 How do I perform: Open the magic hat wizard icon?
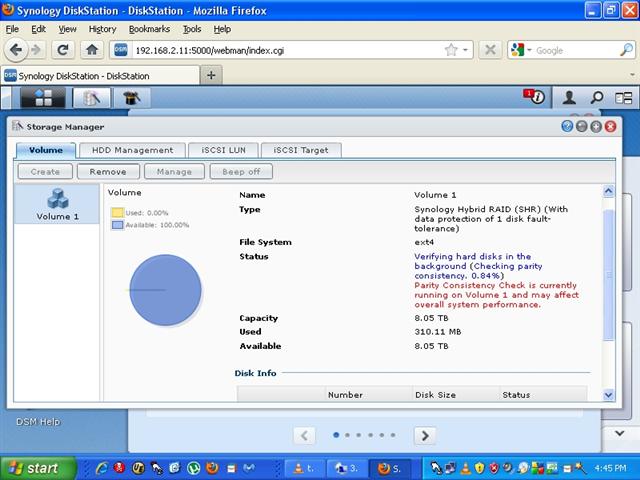(131, 98)
